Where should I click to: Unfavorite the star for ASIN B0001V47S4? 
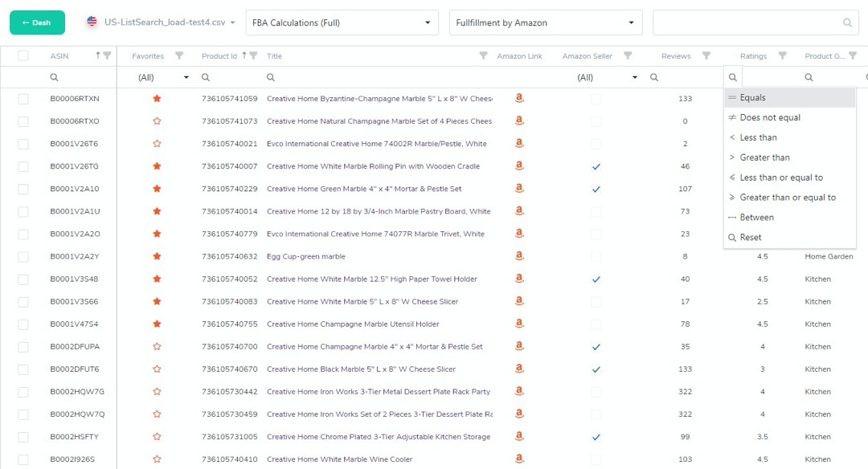157,324
